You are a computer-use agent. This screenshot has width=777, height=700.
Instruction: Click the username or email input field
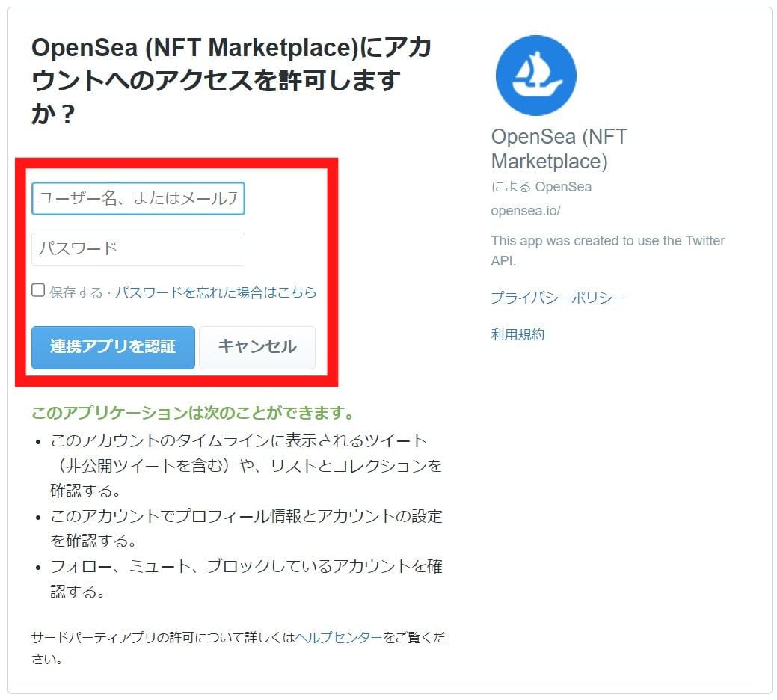pyautogui.click(x=139, y=198)
